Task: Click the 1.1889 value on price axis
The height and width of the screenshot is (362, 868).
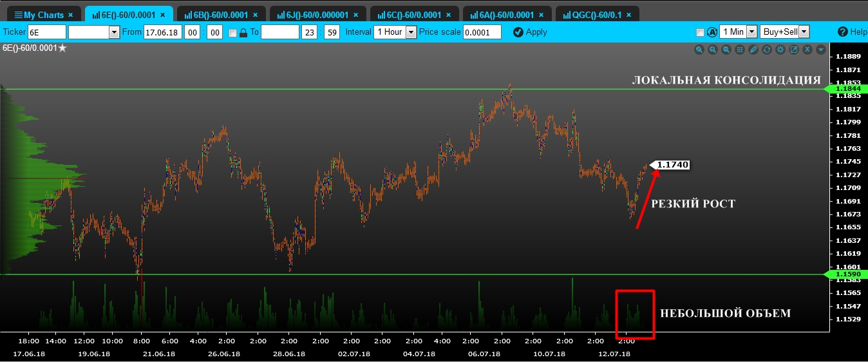Action: point(847,56)
